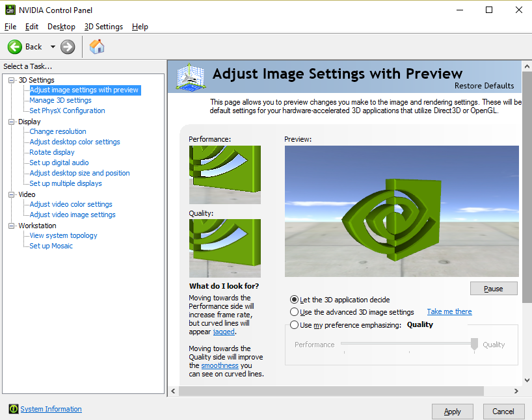The height and width of the screenshot is (420, 532).
Task: Click the horizontal scrollbar thumb
Action: [331, 391]
